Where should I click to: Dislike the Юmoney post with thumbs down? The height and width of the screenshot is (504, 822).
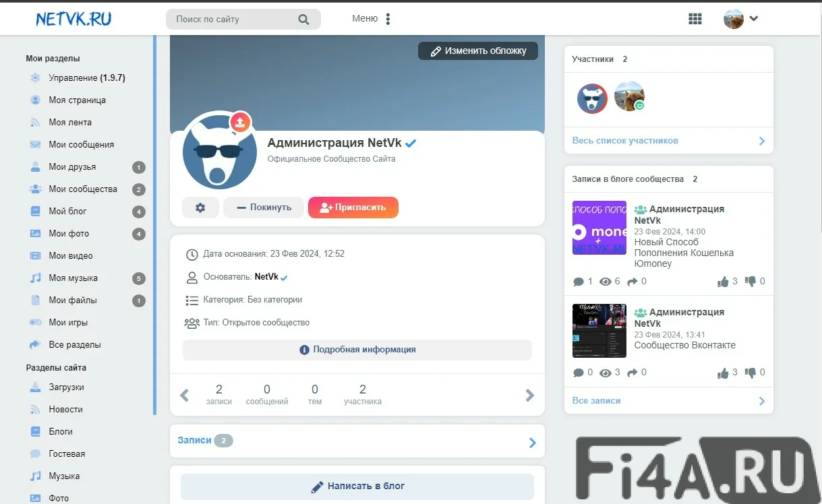point(751,282)
